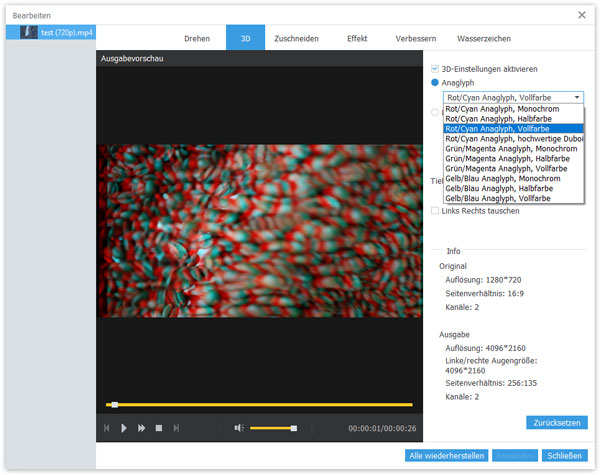
Task: Click Linke/rechte Augengröße text
Action: (x=491, y=365)
